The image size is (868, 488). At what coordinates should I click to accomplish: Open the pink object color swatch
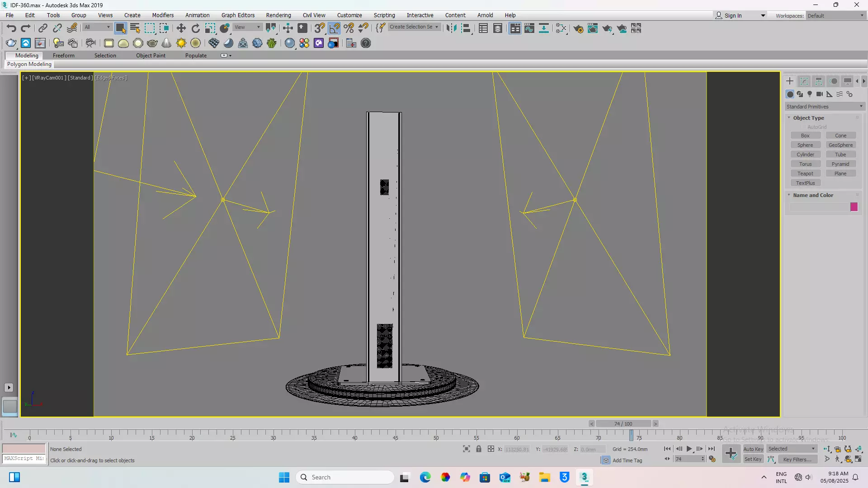point(854,207)
